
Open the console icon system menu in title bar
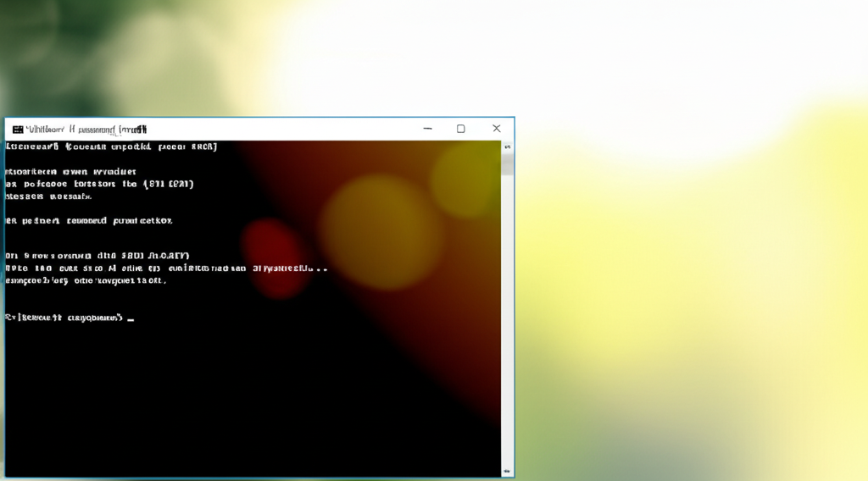(x=17, y=130)
